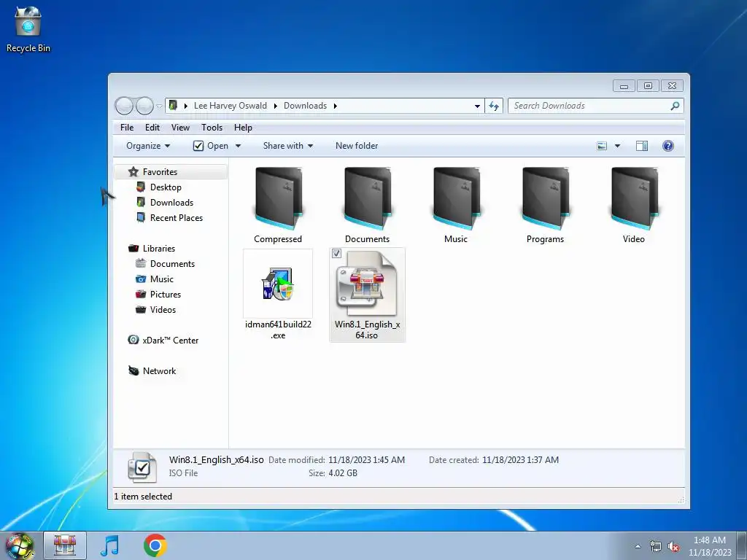Screen dimensions: 747x560
Task: Select the Music folder icon
Action: 456,198
